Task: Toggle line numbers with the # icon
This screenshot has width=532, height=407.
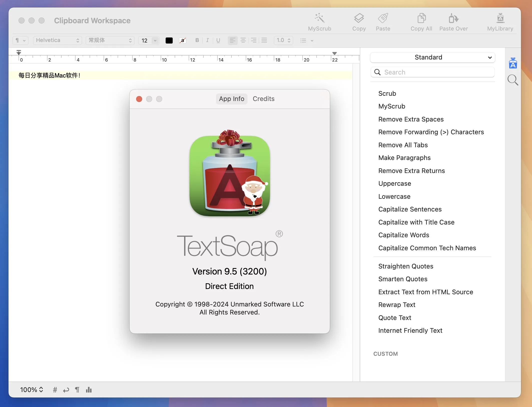Action: [55, 390]
